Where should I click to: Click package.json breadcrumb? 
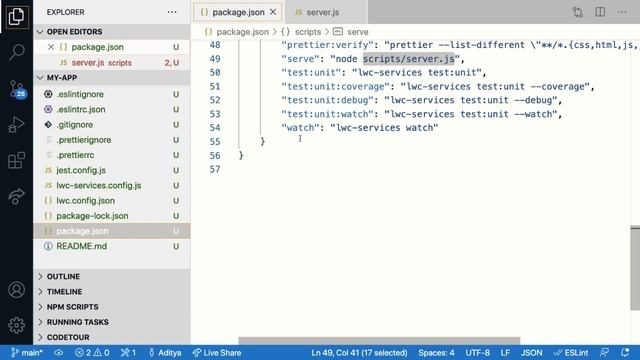click(x=242, y=32)
